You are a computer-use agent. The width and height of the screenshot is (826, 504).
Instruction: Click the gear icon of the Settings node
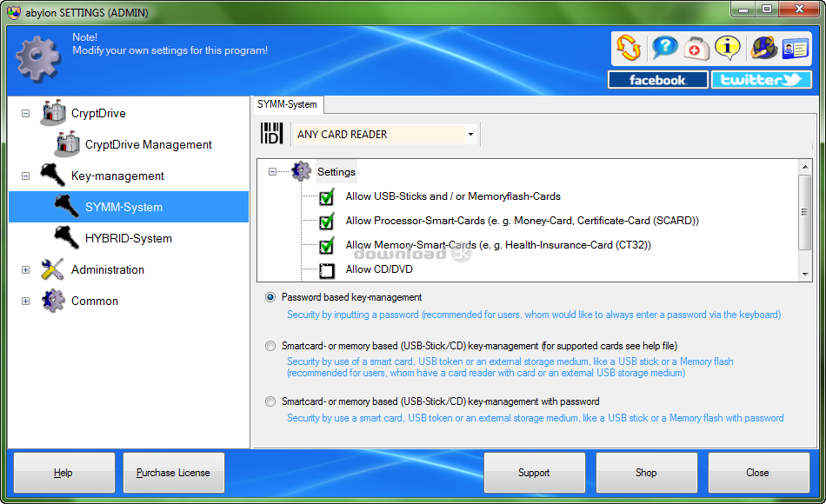click(302, 171)
